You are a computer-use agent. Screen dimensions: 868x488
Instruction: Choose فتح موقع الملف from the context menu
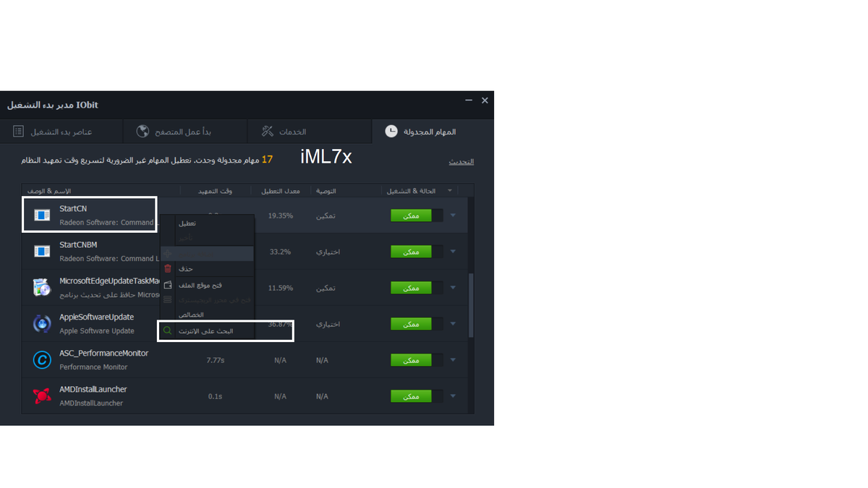(207, 285)
